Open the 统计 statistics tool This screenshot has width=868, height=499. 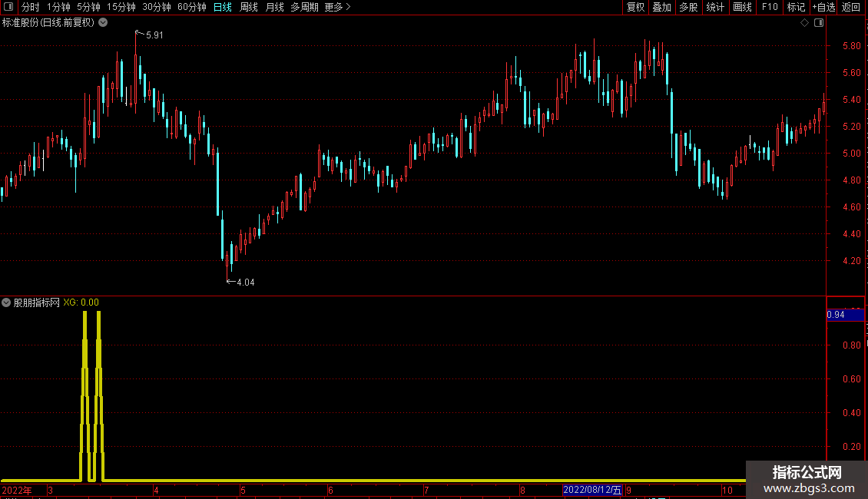[x=715, y=7]
